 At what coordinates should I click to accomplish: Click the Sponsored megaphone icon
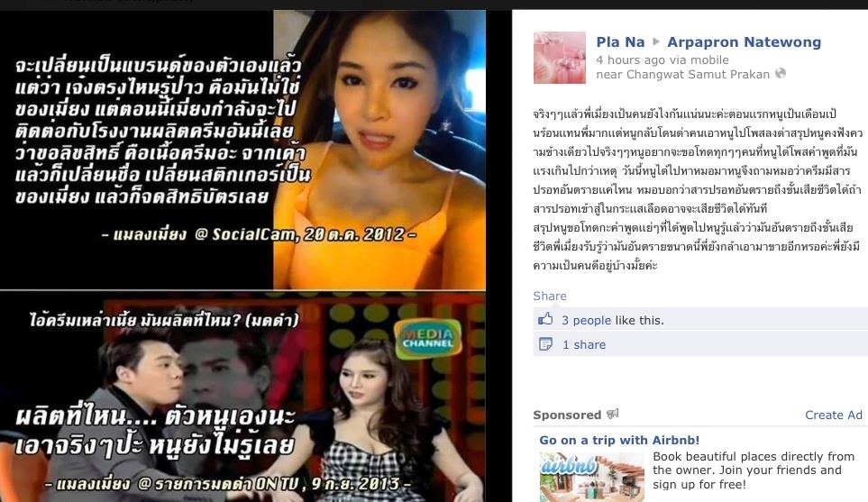point(612,414)
